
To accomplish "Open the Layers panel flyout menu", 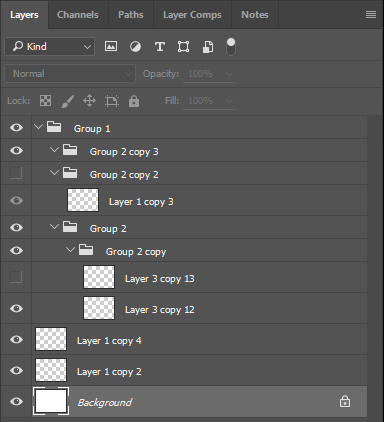I will click(x=371, y=15).
